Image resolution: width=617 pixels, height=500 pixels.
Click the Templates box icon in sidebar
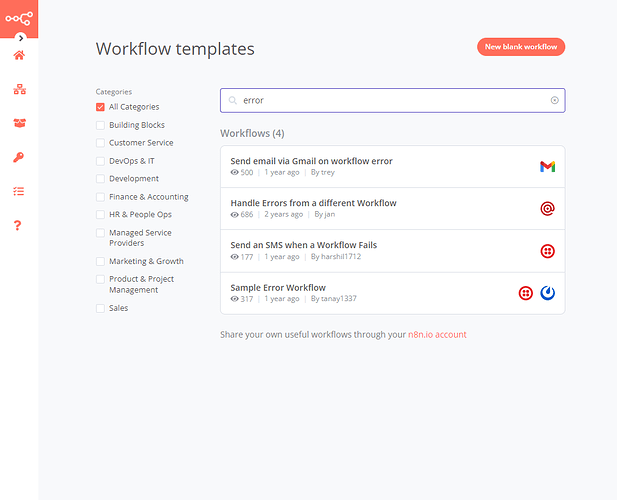pyautogui.click(x=19, y=123)
